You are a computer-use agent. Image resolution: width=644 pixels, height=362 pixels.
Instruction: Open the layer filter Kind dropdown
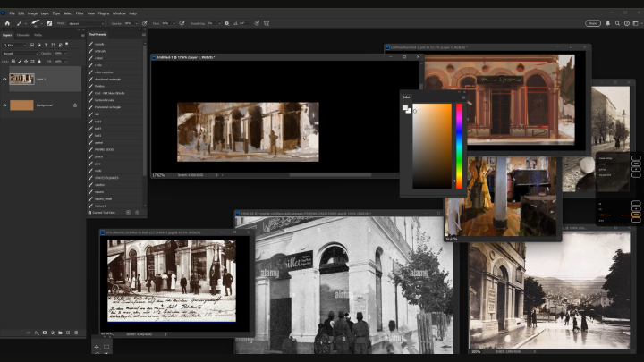[x=14, y=45]
